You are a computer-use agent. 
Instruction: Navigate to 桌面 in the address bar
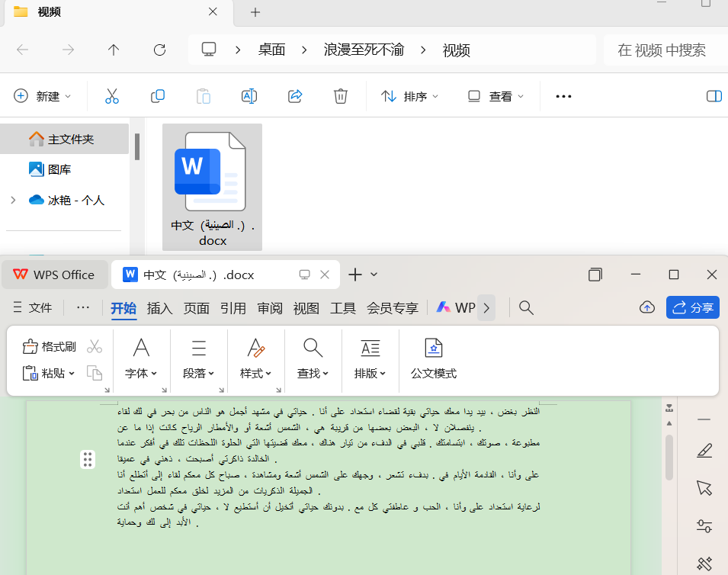coord(271,50)
